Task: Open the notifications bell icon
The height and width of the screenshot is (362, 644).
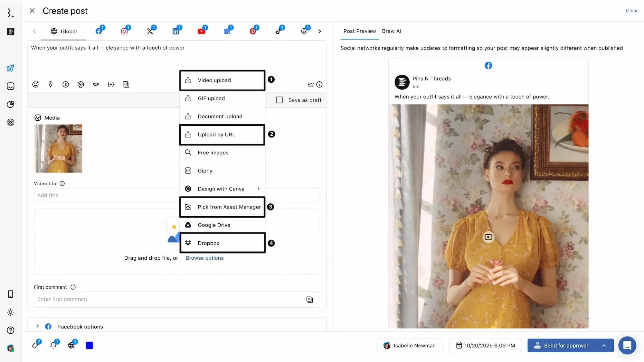Action: click(53, 345)
